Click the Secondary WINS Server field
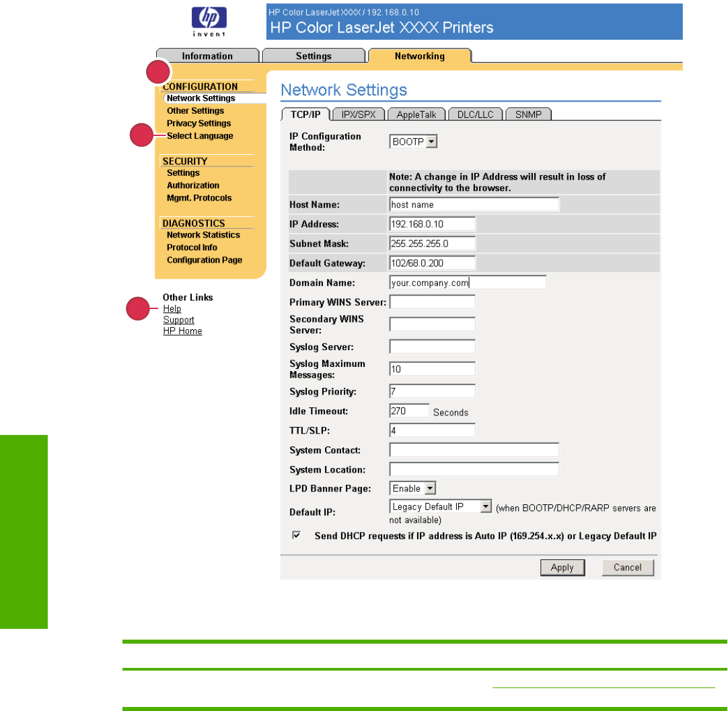This screenshot has width=728, height=711. 432,325
